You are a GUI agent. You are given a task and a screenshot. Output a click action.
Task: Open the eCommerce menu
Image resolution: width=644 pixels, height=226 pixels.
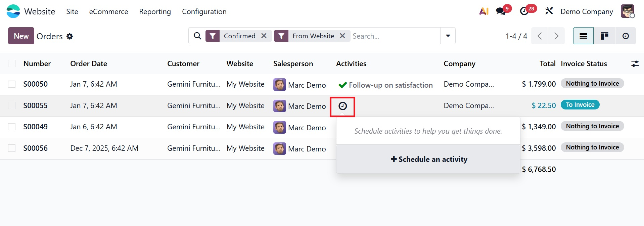click(108, 11)
